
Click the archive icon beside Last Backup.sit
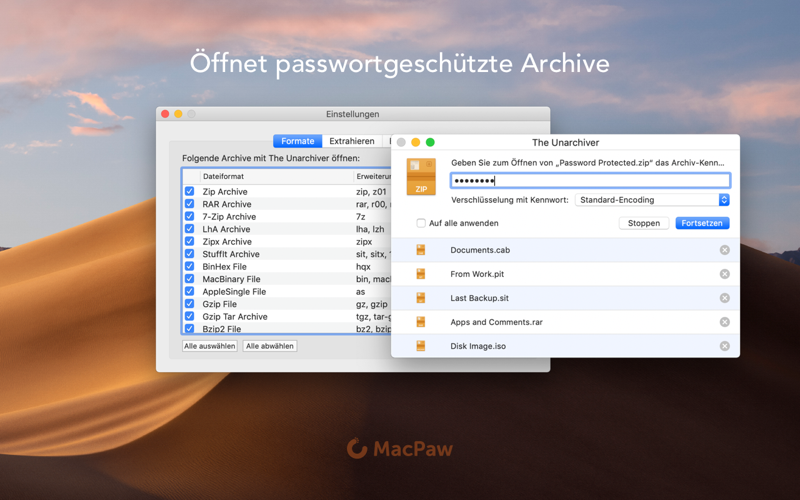[421, 298]
